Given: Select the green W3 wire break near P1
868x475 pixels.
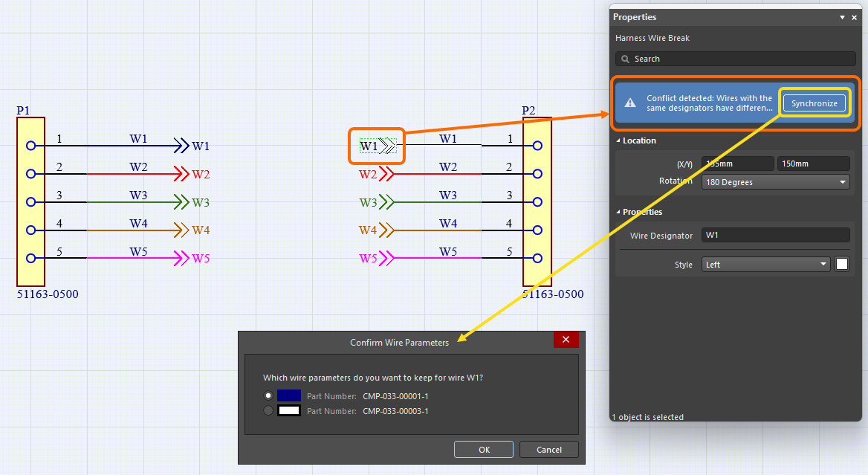Looking at the screenshot, I should tap(192, 202).
